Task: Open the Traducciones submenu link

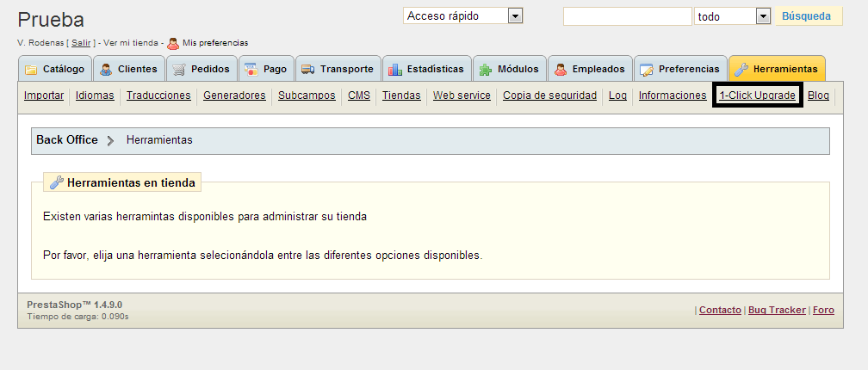Action: (158, 96)
